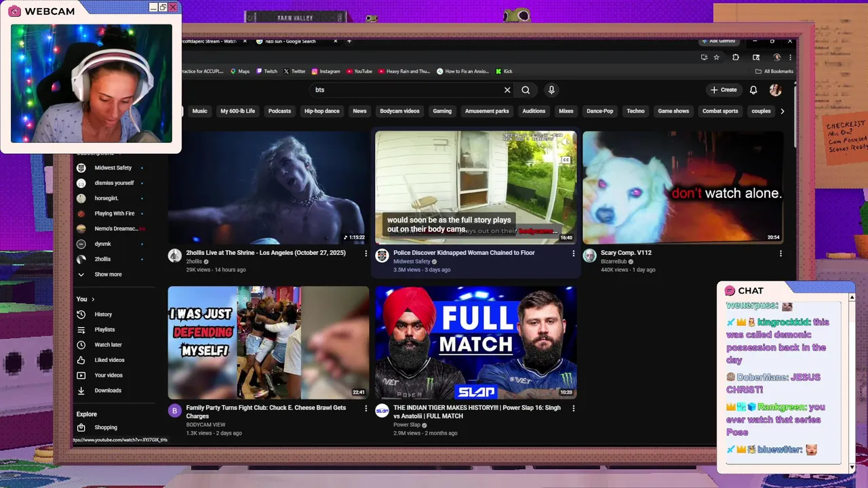
Task: Close the WEBCAM overlay window
Action: tap(173, 7)
